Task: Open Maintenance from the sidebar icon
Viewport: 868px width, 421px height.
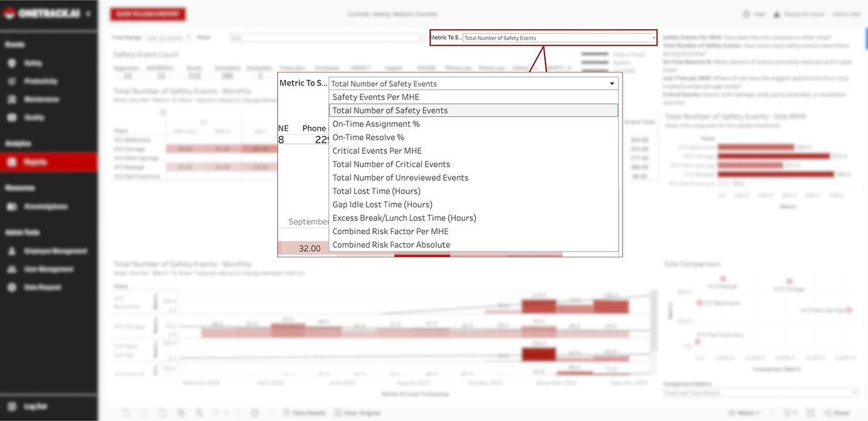Action: point(12,99)
